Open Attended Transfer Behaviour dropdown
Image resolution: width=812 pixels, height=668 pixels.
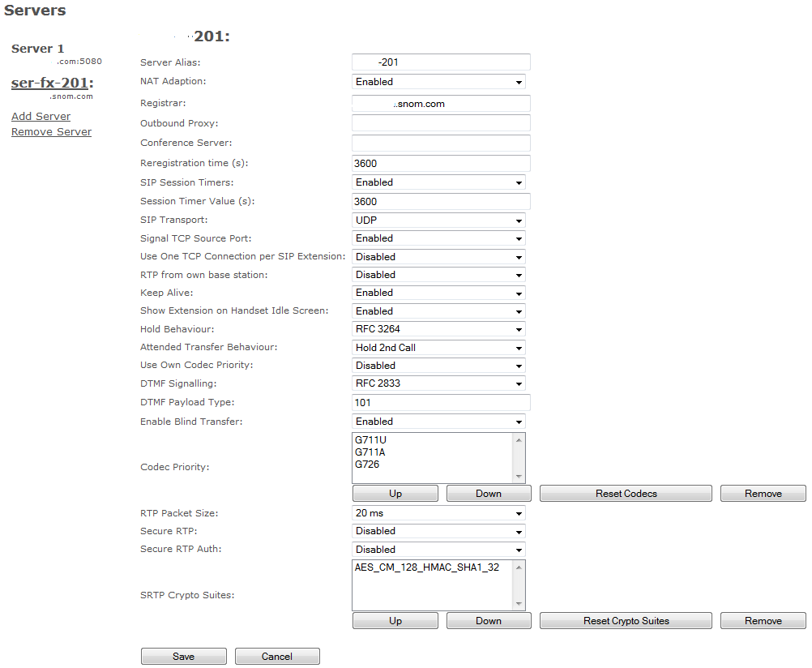438,348
